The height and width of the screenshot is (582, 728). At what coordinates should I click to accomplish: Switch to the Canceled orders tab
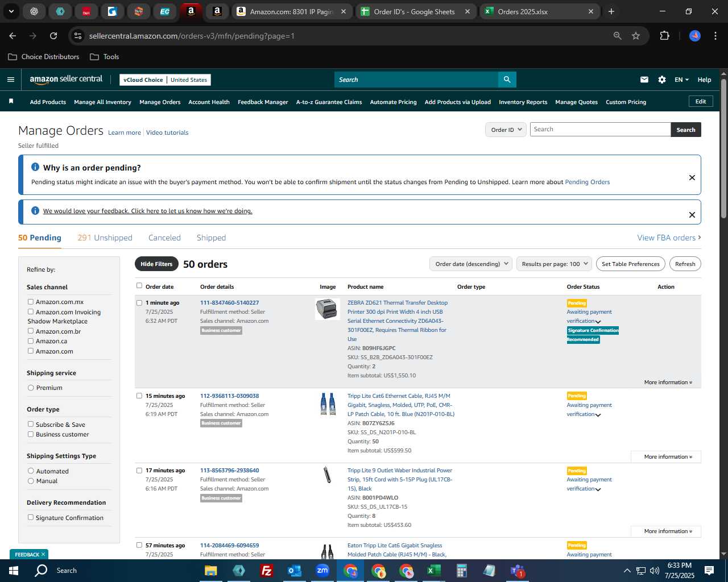pyautogui.click(x=164, y=238)
